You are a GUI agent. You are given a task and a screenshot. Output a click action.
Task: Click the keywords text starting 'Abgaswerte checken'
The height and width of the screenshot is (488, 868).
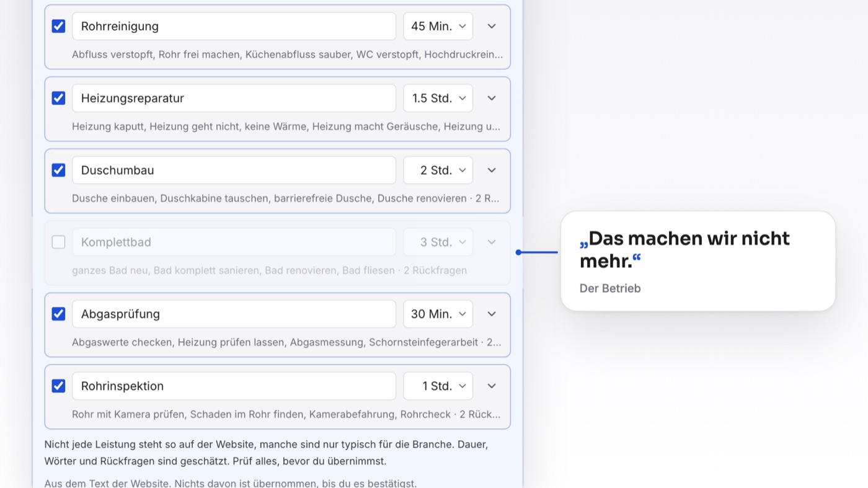click(286, 342)
